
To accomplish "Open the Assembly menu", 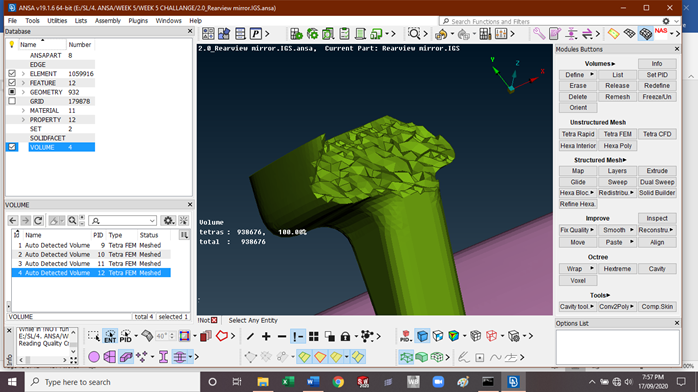I will click(x=108, y=21).
